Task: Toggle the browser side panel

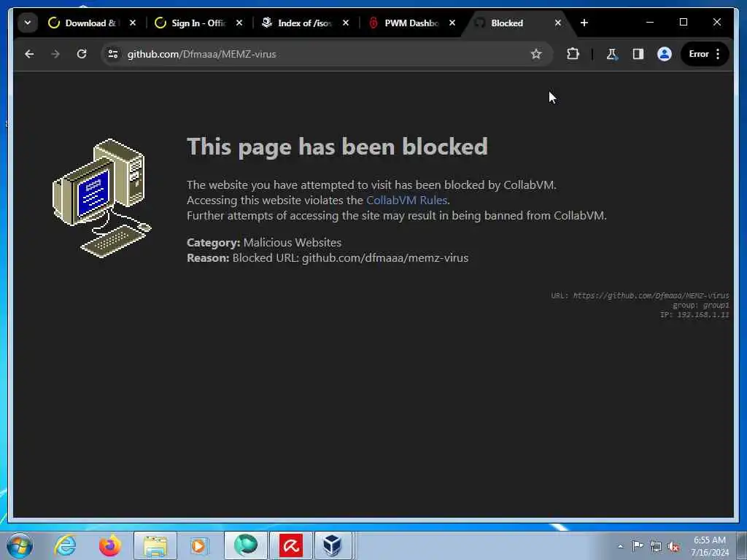Action: click(638, 54)
